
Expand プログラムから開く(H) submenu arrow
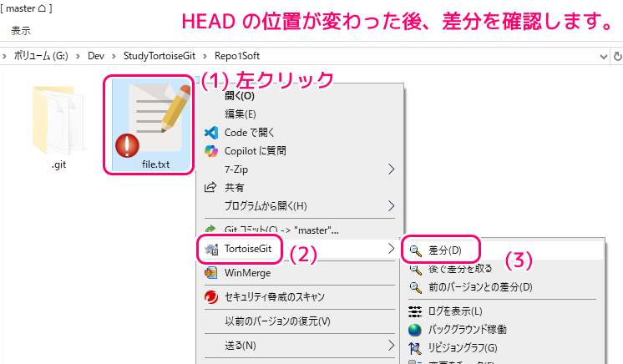(x=391, y=206)
